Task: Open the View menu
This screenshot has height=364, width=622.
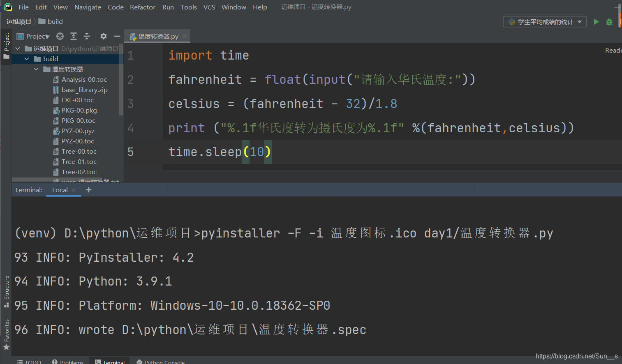Action: pos(60,7)
